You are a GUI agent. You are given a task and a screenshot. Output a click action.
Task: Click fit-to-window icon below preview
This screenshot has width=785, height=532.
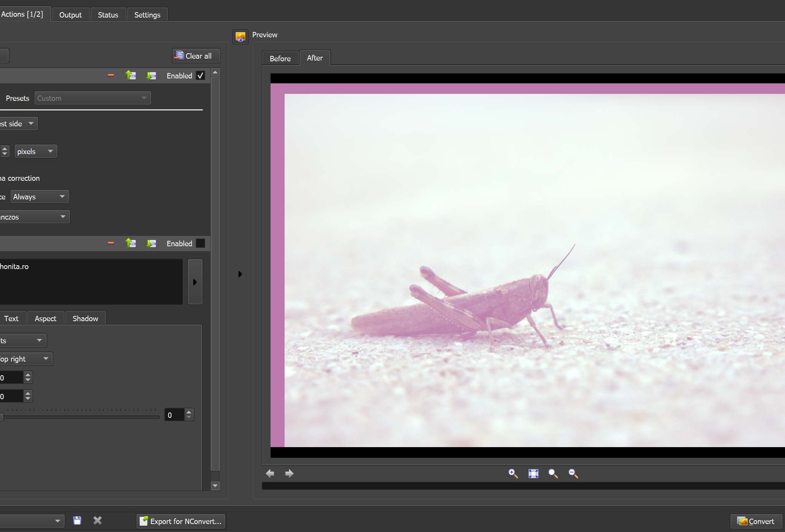[x=533, y=473]
